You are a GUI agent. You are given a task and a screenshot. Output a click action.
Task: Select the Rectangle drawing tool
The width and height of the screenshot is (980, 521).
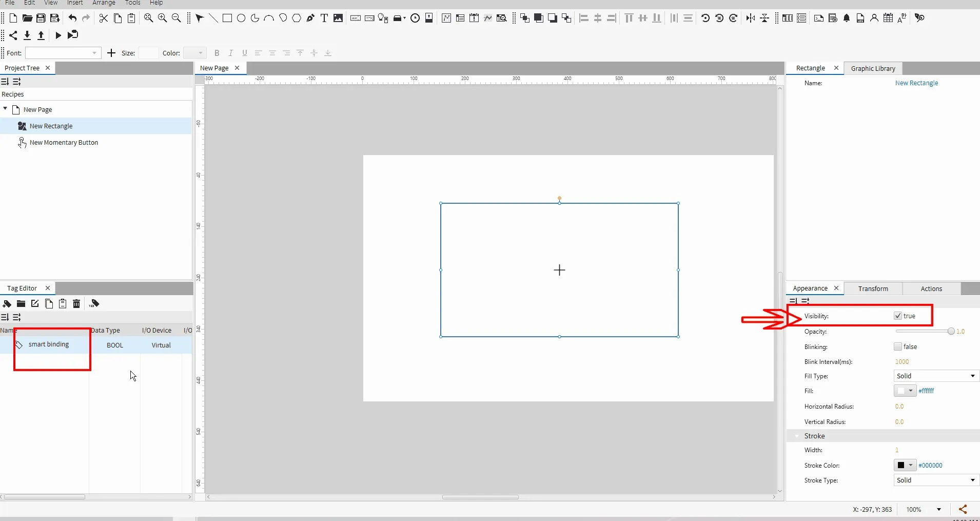coord(227,18)
